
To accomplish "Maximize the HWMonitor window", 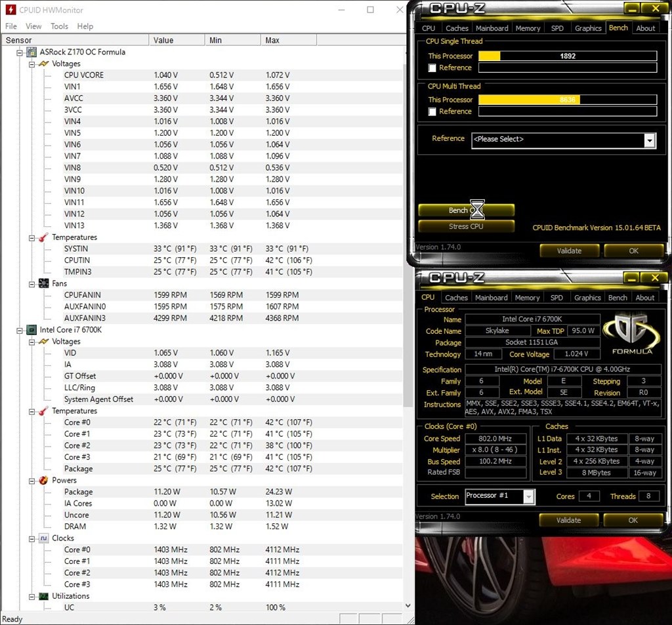I will pyautogui.click(x=370, y=9).
